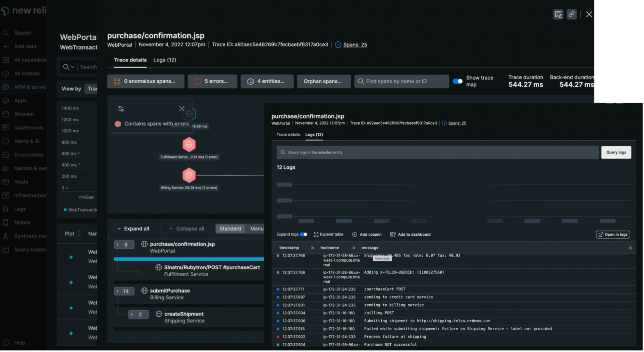Screen dimensions: 644x352
Task: Expand the createShipment Shipping Service span
Action: click(x=139, y=314)
